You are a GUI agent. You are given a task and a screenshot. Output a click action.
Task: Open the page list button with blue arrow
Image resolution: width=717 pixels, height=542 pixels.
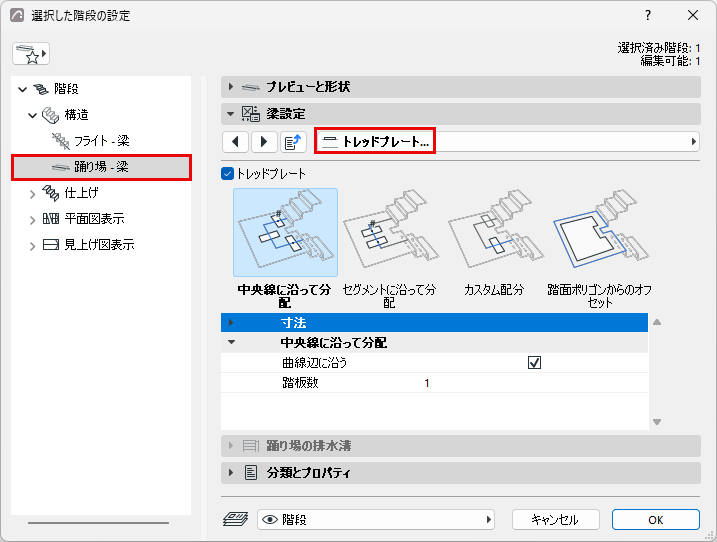(293, 142)
